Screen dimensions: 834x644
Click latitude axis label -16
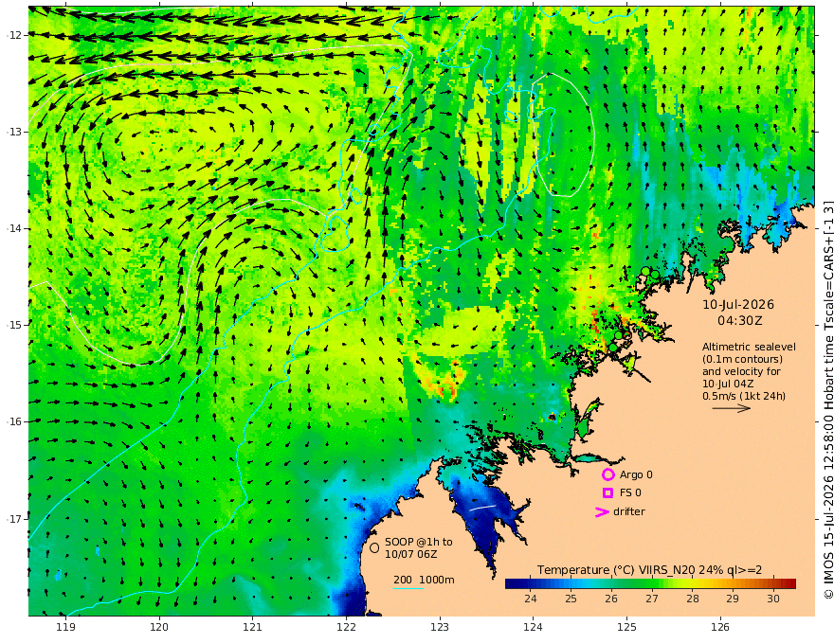(14, 421)
